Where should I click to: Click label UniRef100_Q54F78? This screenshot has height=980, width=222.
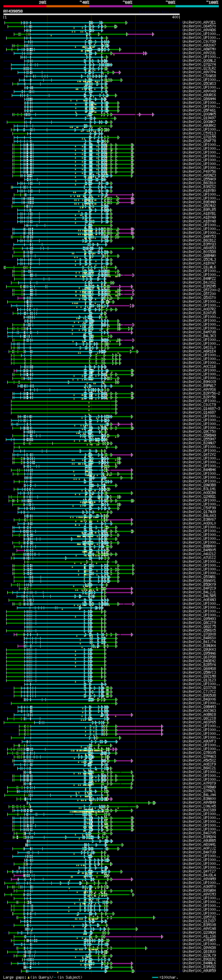point(199,141)
